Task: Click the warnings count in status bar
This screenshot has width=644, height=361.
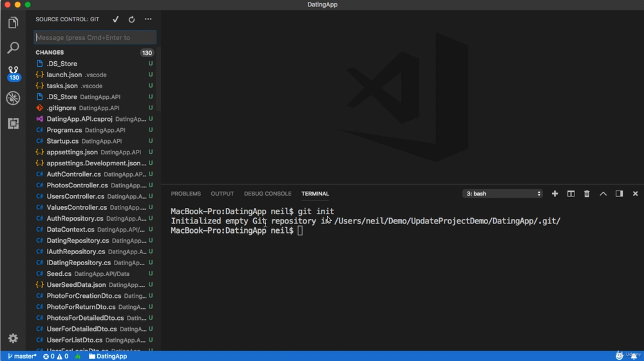Action: coord(63,356)
